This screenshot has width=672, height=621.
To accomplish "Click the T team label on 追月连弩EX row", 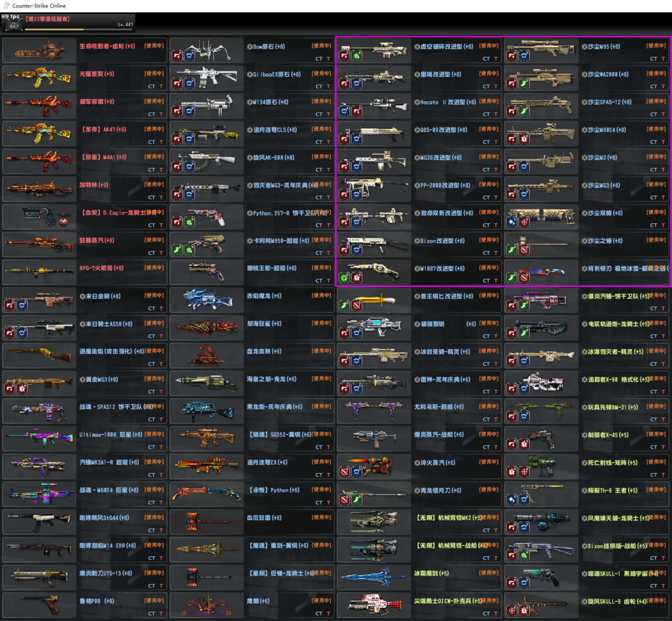I will click(329, 475).
